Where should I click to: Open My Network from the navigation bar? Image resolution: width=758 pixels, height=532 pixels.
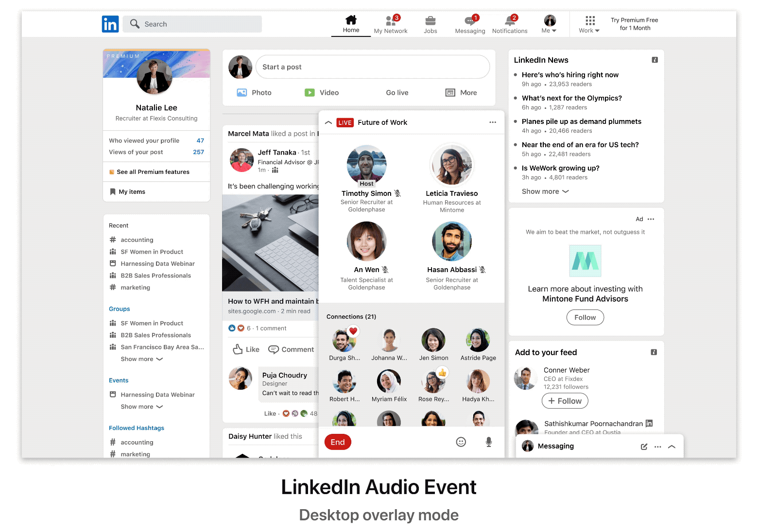pyautogui.click(x=391, y=23)
